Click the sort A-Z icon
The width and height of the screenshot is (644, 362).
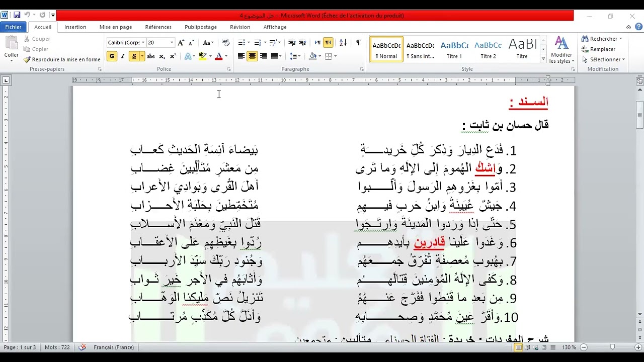click(x=343, y=43)
